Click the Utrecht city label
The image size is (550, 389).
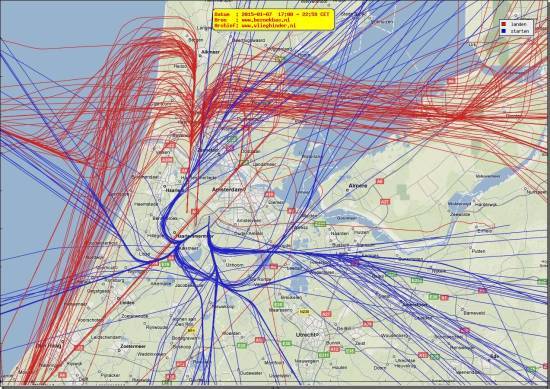point(307,335)
